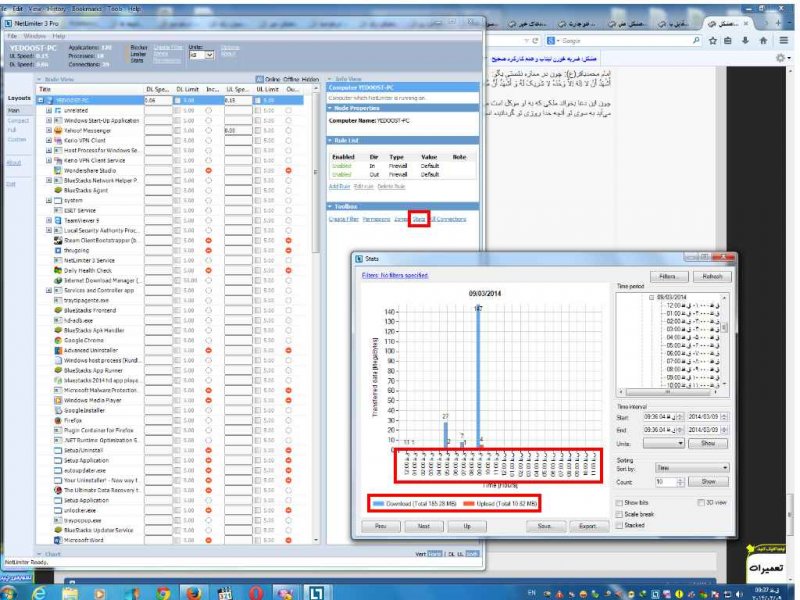Click the TeamViewer 9 icon in the list
The image size is (800, 600).
tap(58, 220)
